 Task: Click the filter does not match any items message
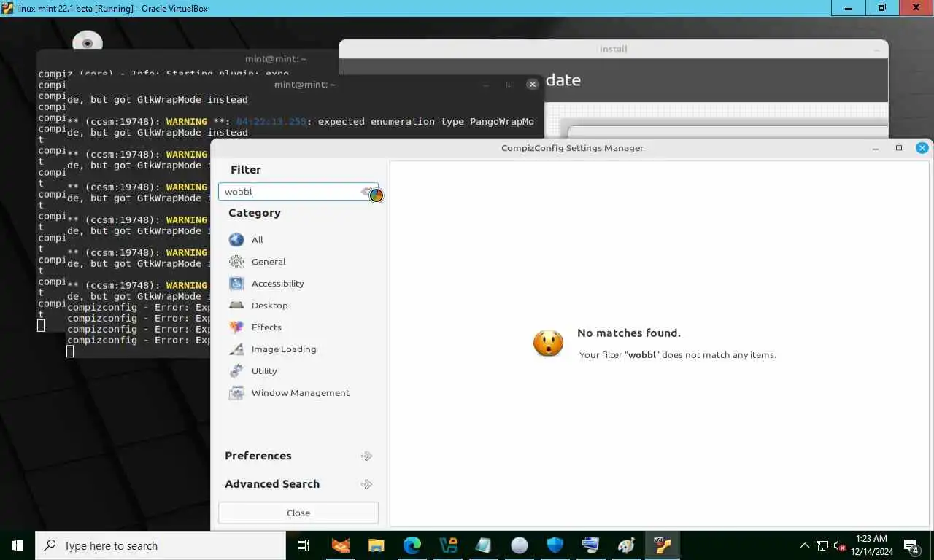[x=678, y=355]
